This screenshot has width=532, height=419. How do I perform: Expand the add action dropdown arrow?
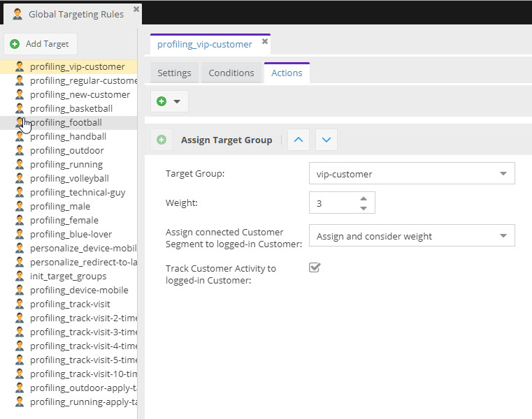tap(177, 101)
